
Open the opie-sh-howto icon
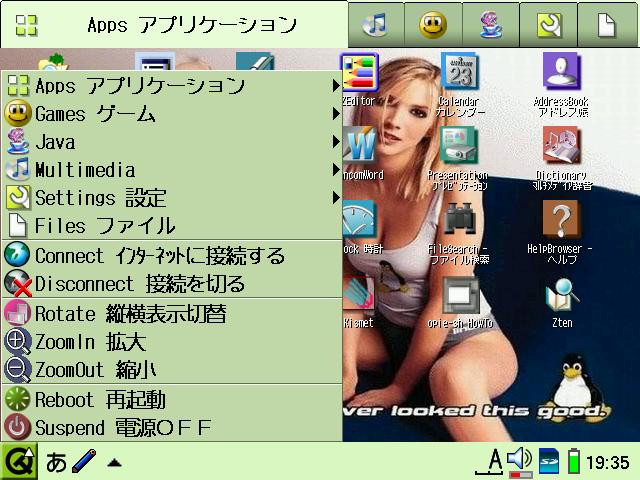click(460, 296)
